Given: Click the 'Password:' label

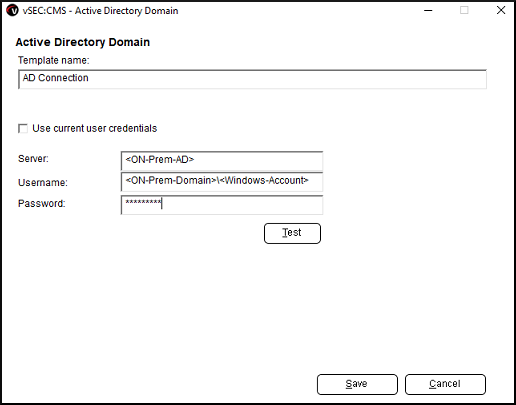Looking at the screenshot, I should pyautogui.click(x=42, y=203).
